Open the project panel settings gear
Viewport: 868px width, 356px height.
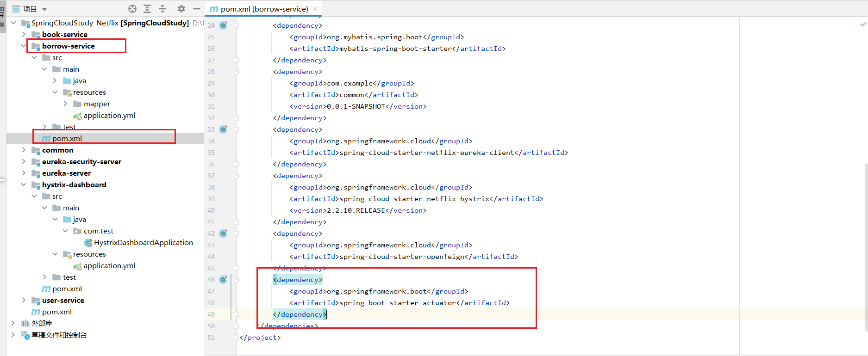tap(181, 9)
